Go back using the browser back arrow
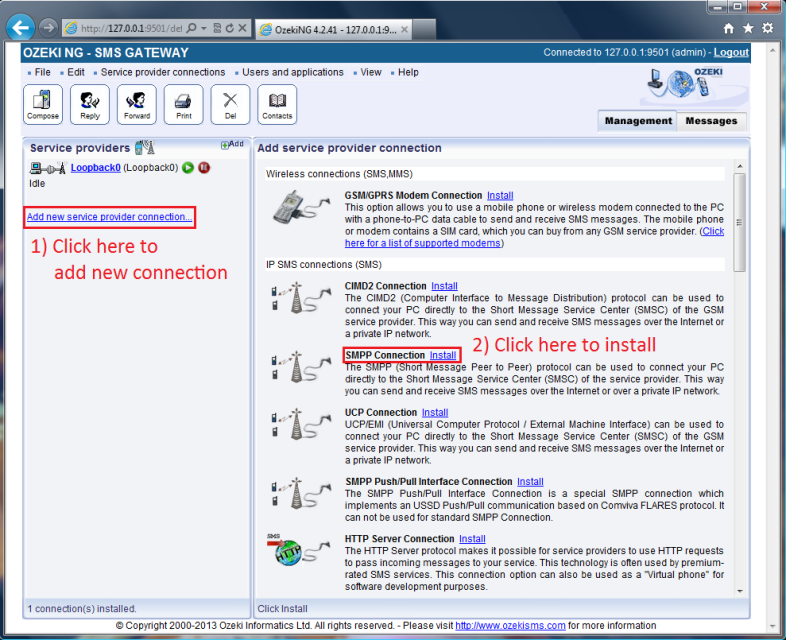This screenshot has width=786, height=640. pos(20,28)
